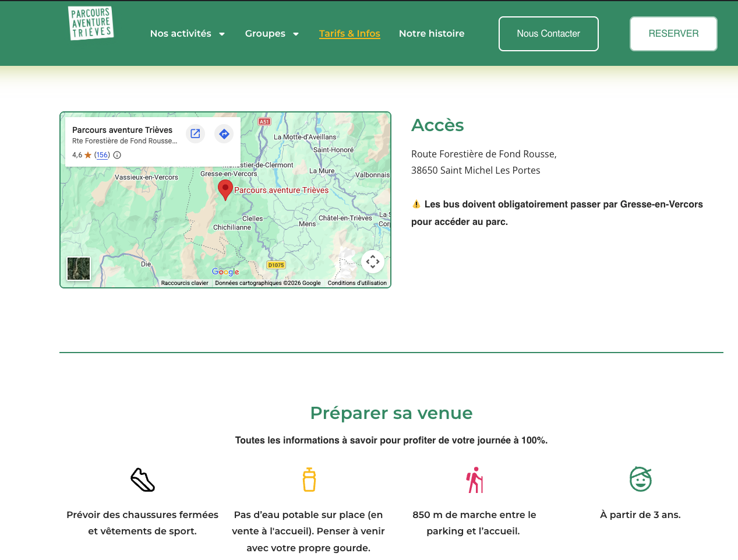Screen dimensions: 738x560
Task: Click the map directions icon
Action: coord(224,134)
